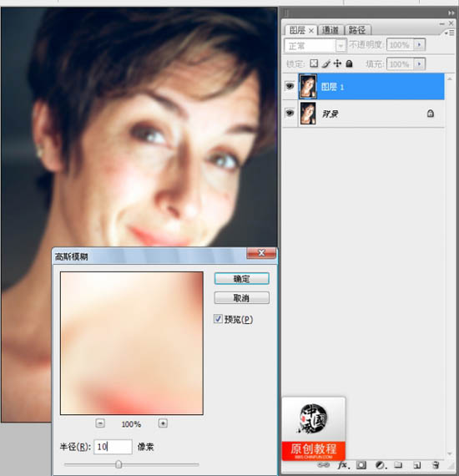Click the lock transparent pixels icon
The height and width of the screenshot is (476, 459).
click(314, 63)
